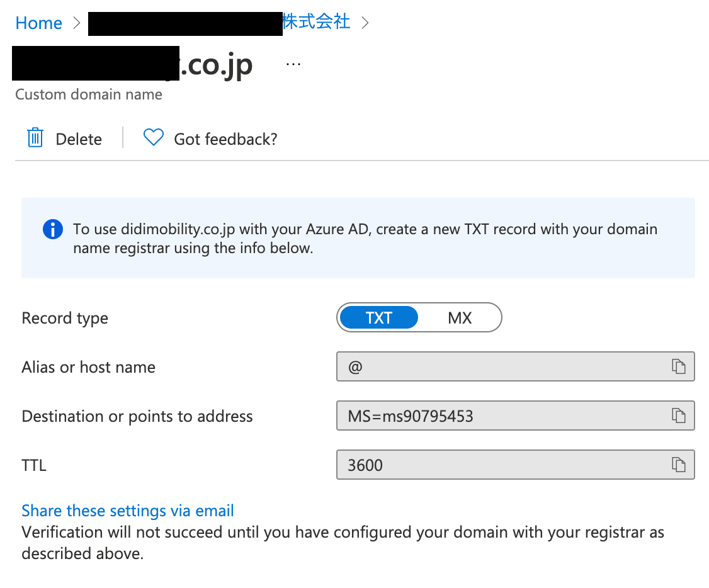
Task: Click the .co.jp custom domain title
Action: [x=132, y=65]
